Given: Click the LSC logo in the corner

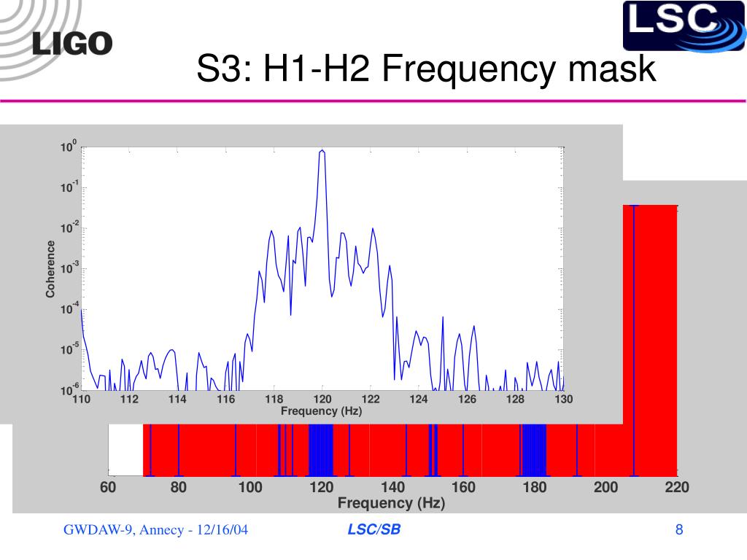Looking at the screenshot, I should (x=684, y=26).
